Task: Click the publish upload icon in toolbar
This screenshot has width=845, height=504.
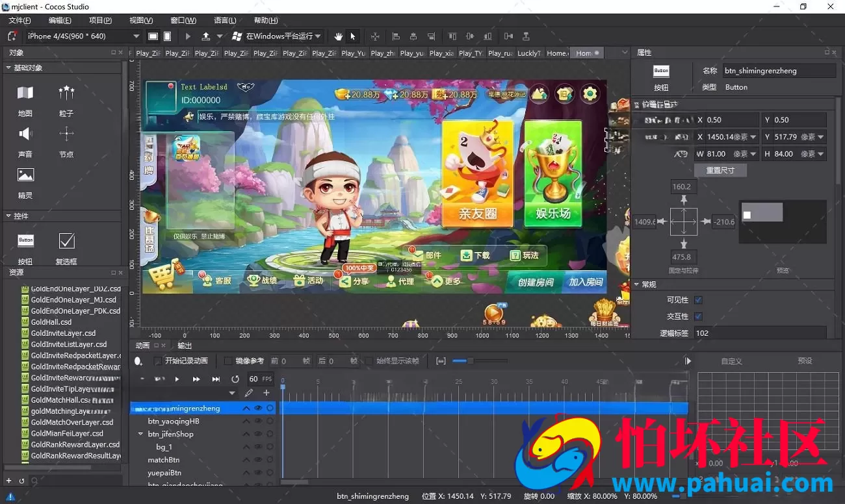Action: click(206, 36)
